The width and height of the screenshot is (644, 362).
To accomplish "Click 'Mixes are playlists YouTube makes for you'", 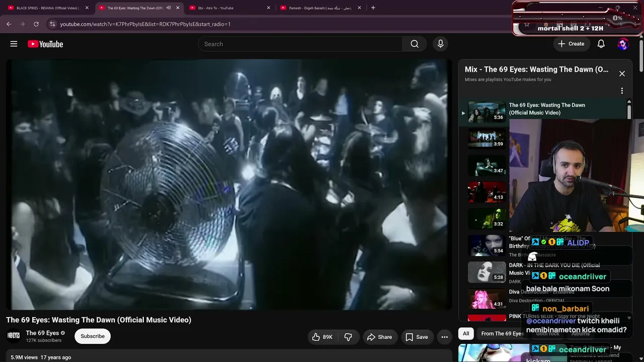I will click(x=508, y=79).
